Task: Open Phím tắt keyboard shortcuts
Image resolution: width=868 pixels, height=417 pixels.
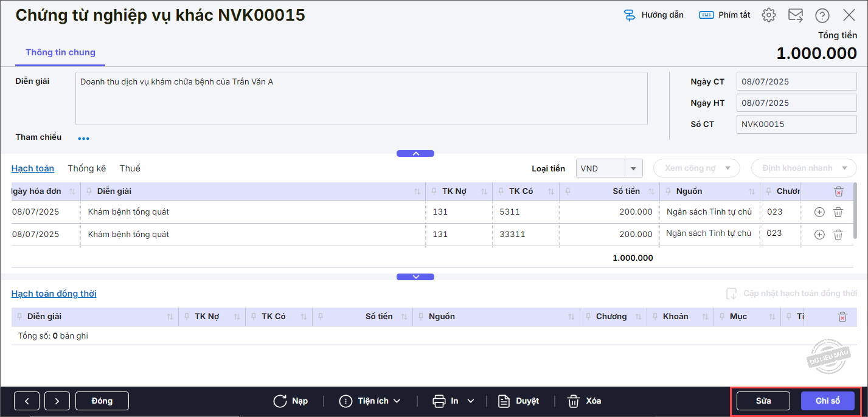Action: (724, 15)
